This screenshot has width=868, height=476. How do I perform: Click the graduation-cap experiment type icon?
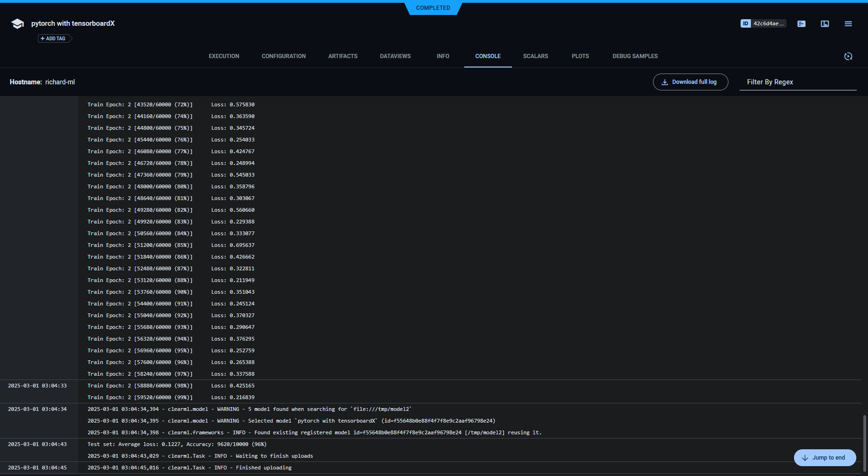tap(17, 23)
